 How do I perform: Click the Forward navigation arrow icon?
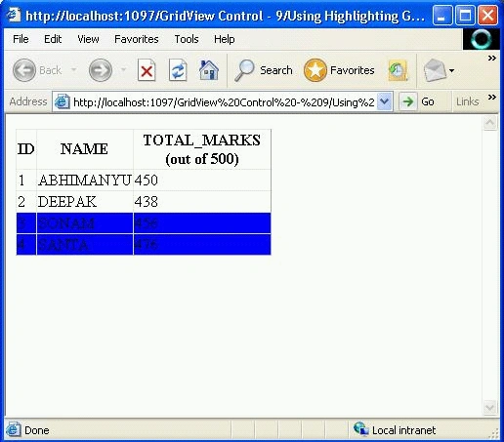(101, 70)
